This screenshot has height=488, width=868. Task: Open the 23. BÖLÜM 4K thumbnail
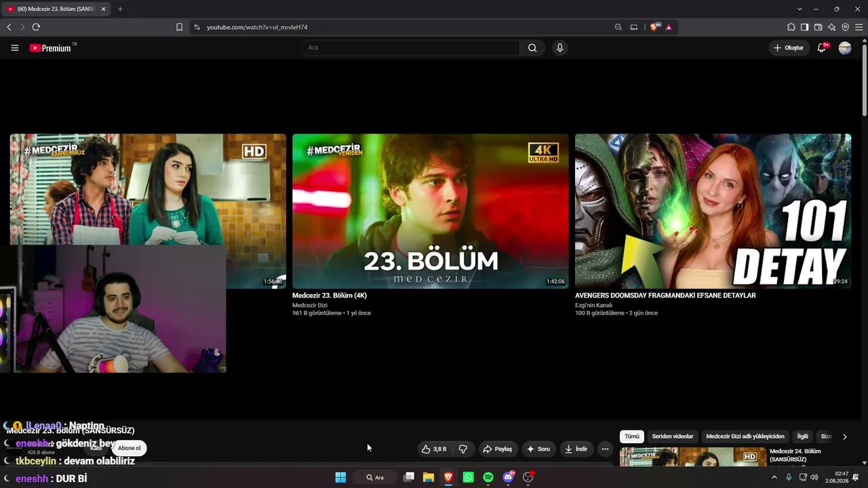431,211
